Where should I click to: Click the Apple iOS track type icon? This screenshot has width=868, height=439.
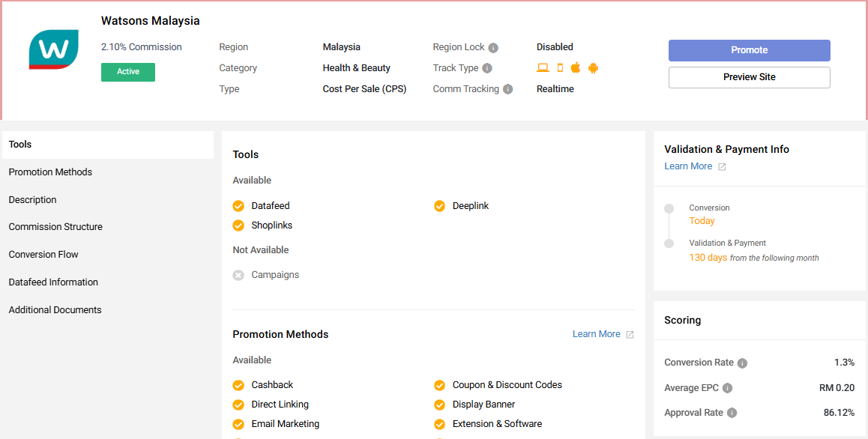[x=576, y=68]
